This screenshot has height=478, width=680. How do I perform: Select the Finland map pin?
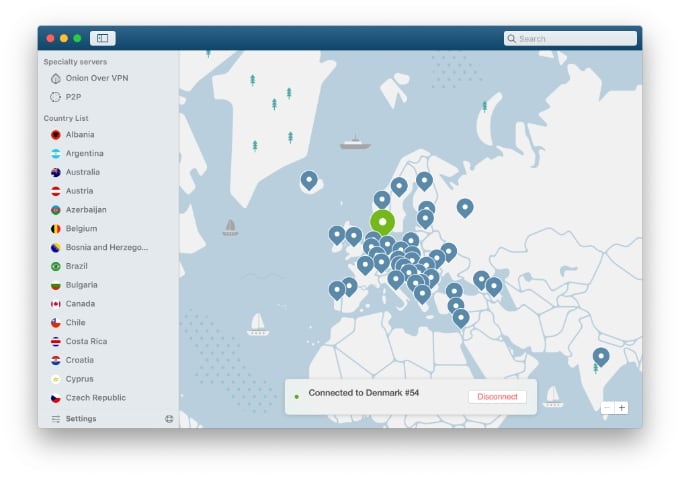(x=425, y=181)
